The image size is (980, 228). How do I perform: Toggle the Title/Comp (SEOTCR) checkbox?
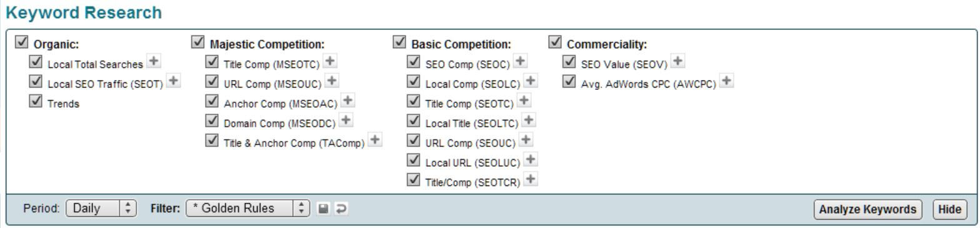click(413, 179)
